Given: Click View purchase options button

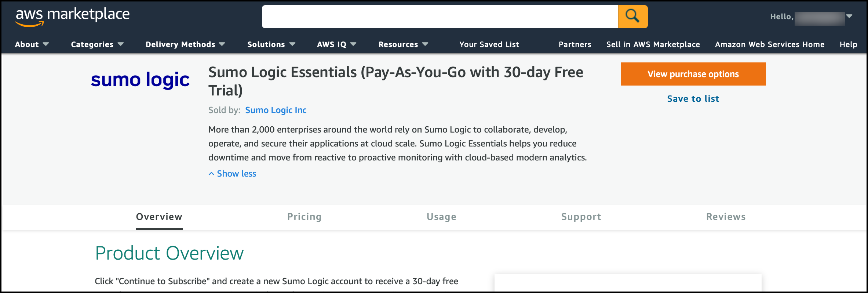Looking at the screenshot, I should [x=693, y=74].
